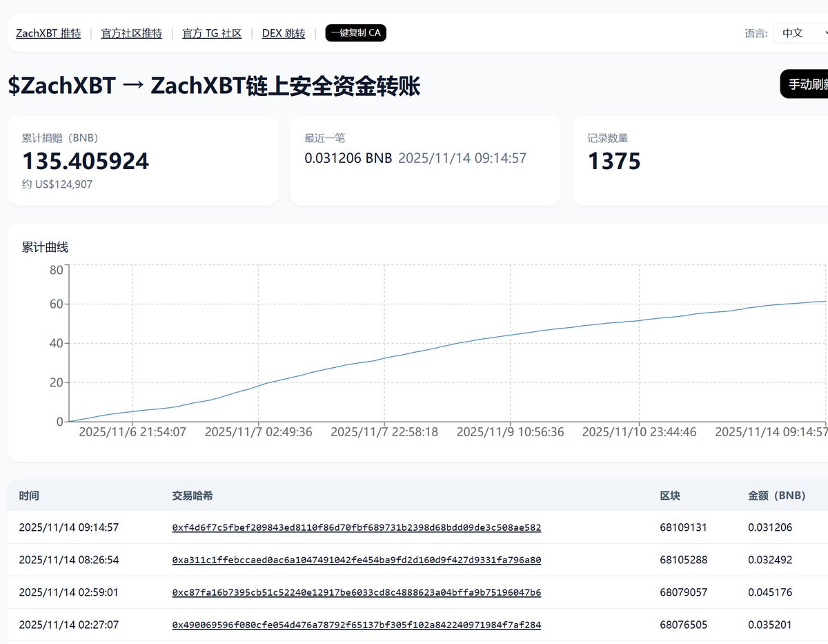Select block number 68105288
Image resolution: width=828 pixels, height=644 pixels.
click(683, 560)
